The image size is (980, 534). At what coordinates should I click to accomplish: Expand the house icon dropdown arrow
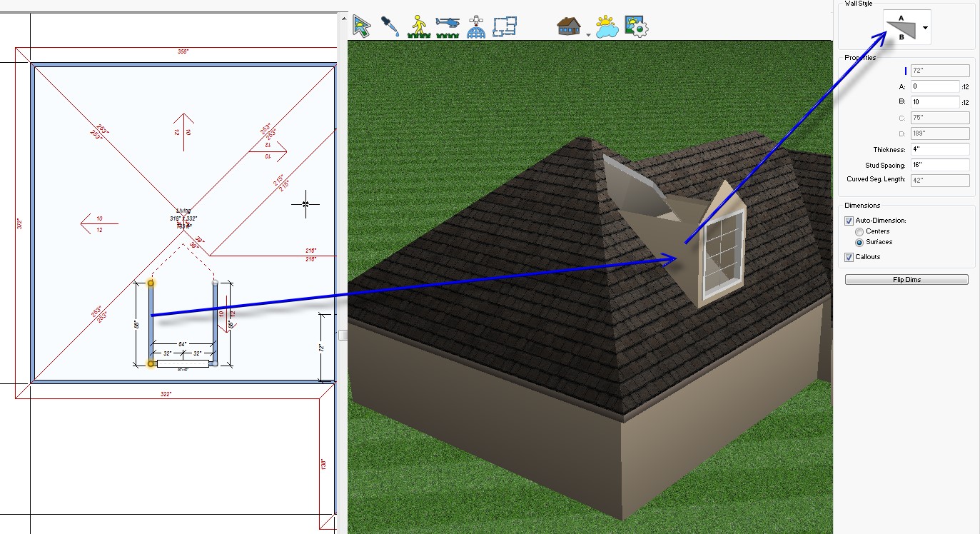pos(588,34)
